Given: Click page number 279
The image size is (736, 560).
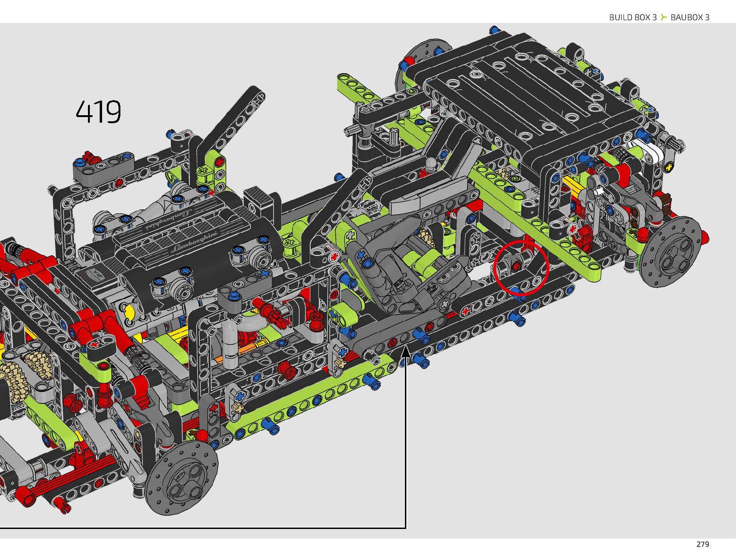Looking at the screenshot, I should click(x=702, y=544).
